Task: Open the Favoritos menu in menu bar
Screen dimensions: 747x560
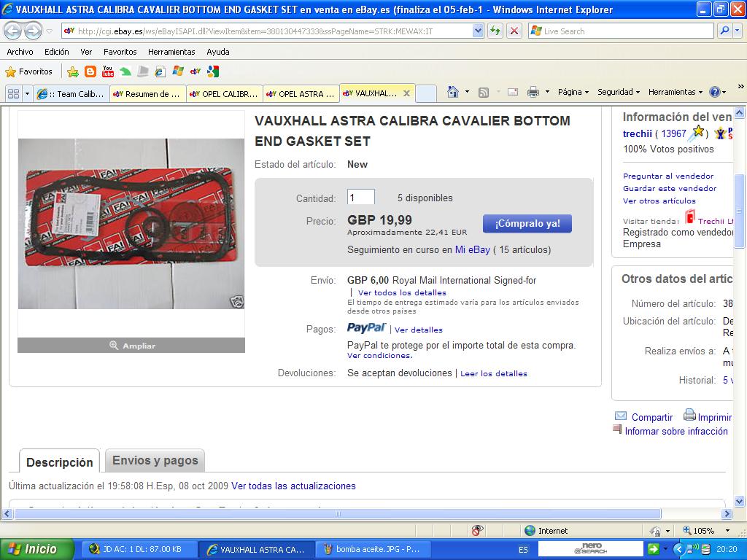Action: coord(120,52)
